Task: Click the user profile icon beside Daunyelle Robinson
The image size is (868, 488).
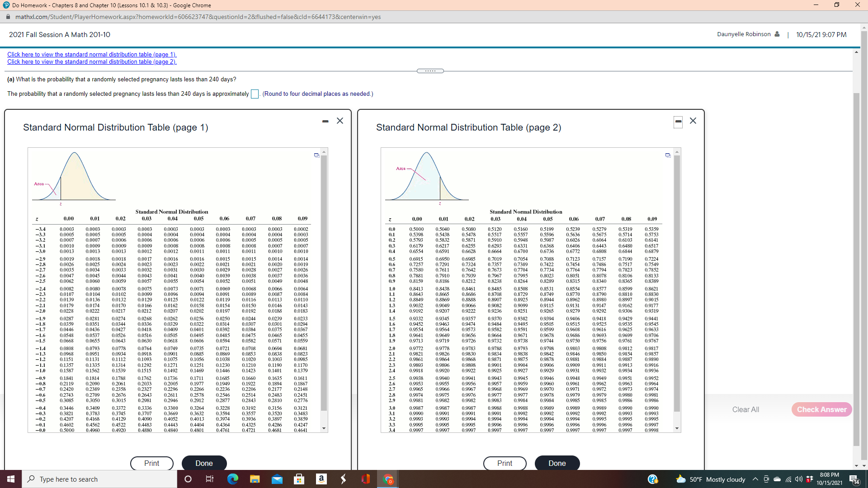Action: click(777, 34)
